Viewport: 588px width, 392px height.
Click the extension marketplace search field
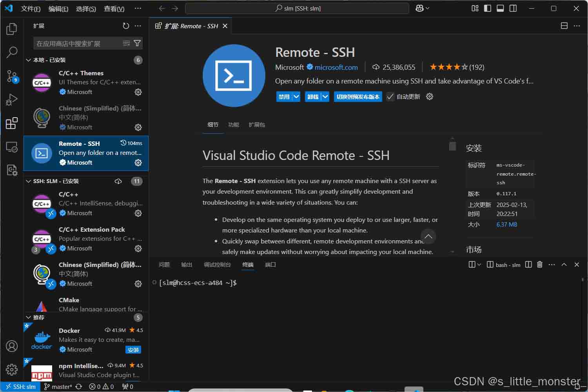click(78, 44)
